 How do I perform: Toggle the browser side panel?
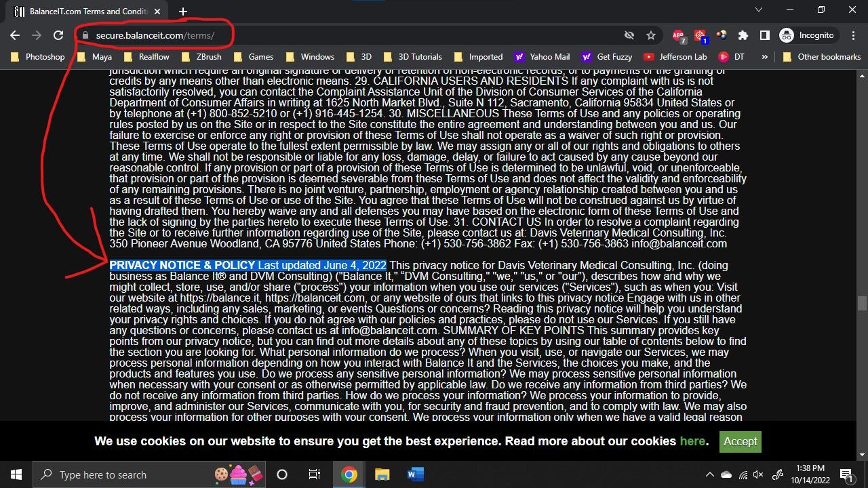764,35
